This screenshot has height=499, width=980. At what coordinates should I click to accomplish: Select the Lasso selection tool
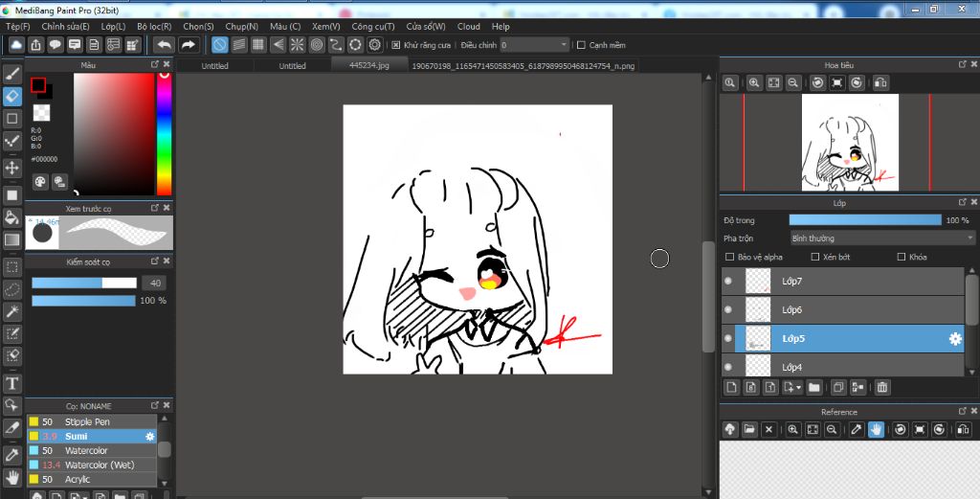[x=11, y=289]
